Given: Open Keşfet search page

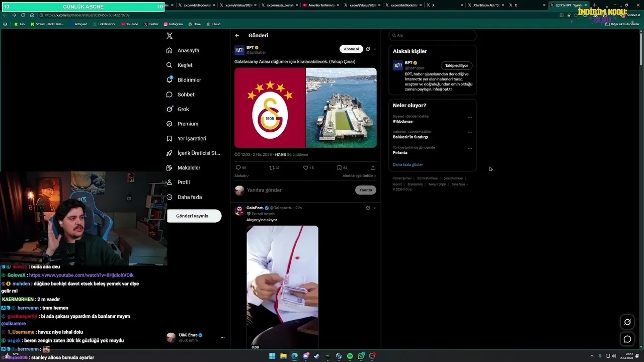Looking at the screenshot, I should [180, 65].
